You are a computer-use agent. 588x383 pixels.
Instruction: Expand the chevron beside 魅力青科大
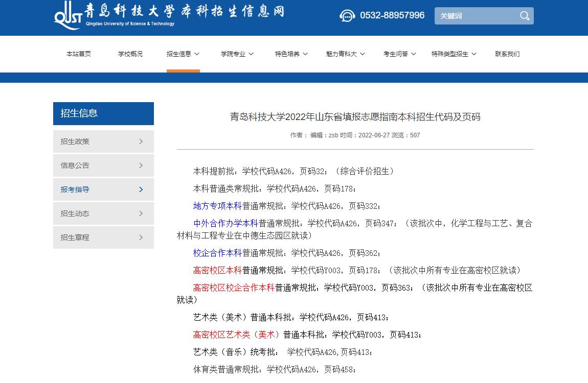coord(363,54)
